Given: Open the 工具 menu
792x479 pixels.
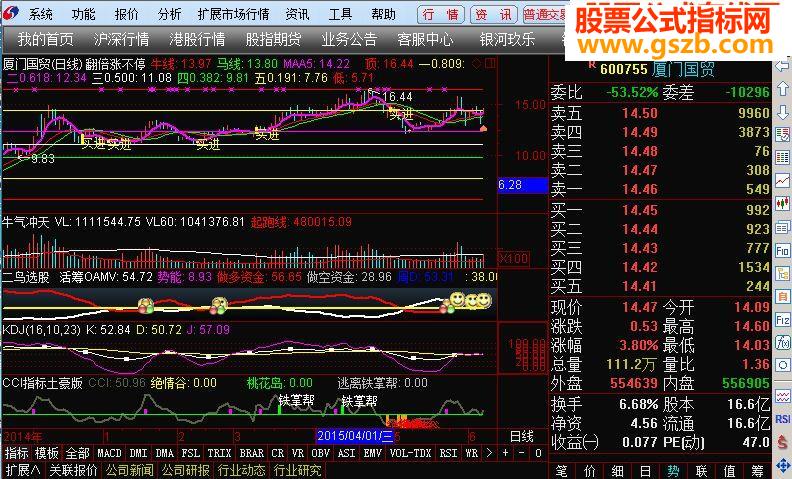Looking at the screenshot, I should pyautogui.click(x=340, y=14).
